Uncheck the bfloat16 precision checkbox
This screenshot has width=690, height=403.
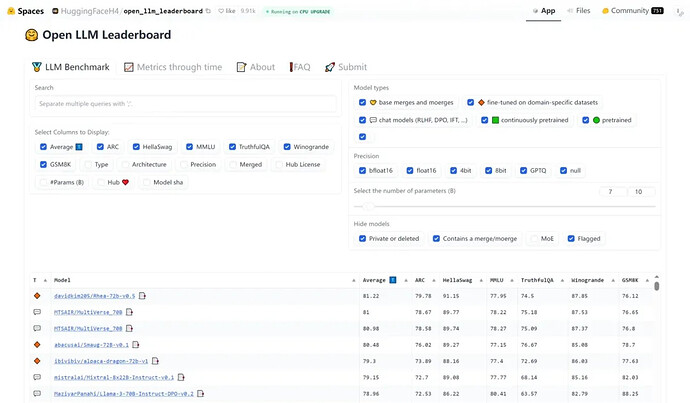[362, 170]
